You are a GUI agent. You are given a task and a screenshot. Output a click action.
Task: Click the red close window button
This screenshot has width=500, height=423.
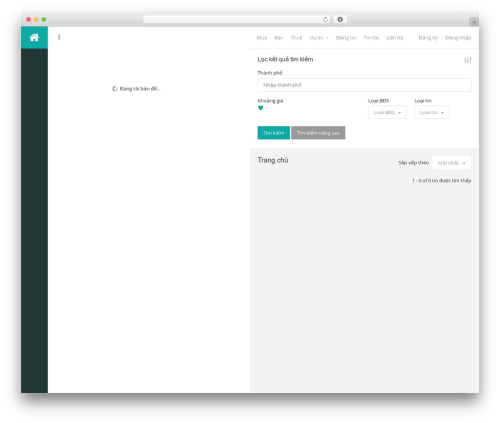pos(29,19)
